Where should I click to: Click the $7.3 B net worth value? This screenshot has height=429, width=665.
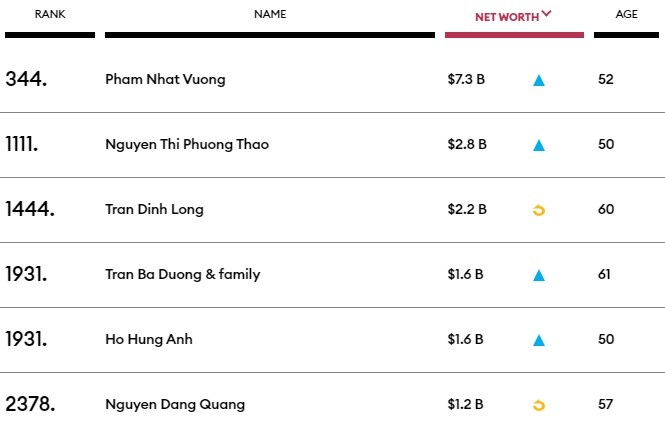click(x=467, y=80)
